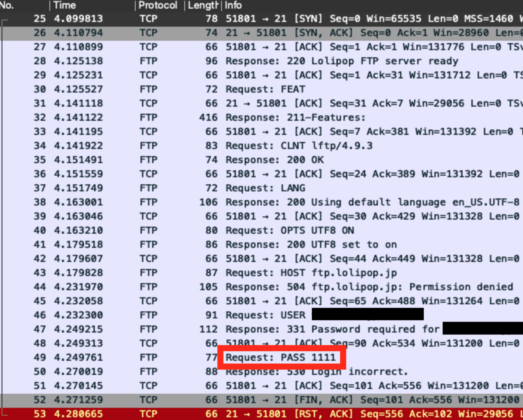Select the '220 Lolipop FTP server ready' response
Image resolution: width=523 pixels, height=420 pixels.
261,61
